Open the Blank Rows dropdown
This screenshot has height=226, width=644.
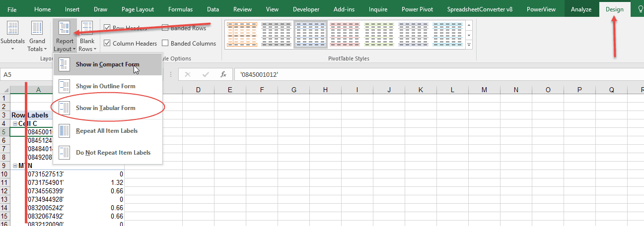[x=87, y=36]
